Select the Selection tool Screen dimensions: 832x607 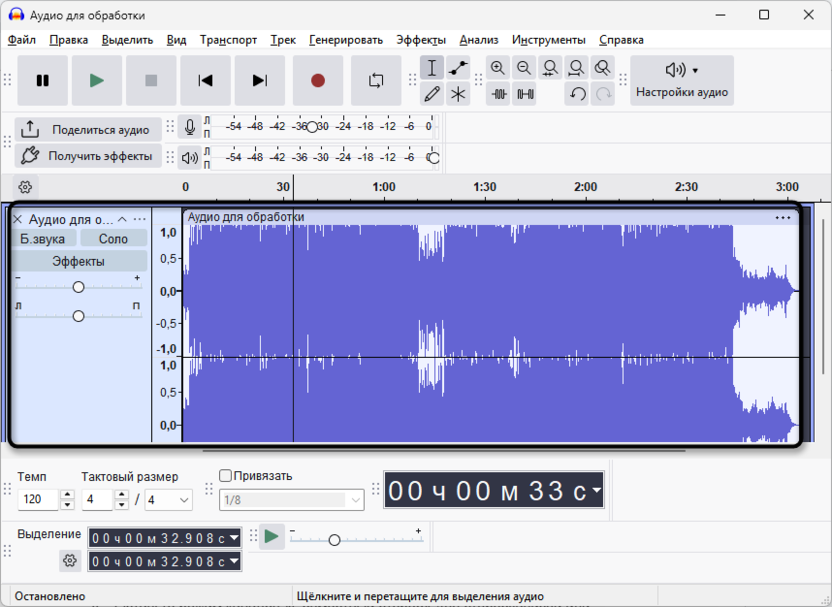click(x=432, y=67)
